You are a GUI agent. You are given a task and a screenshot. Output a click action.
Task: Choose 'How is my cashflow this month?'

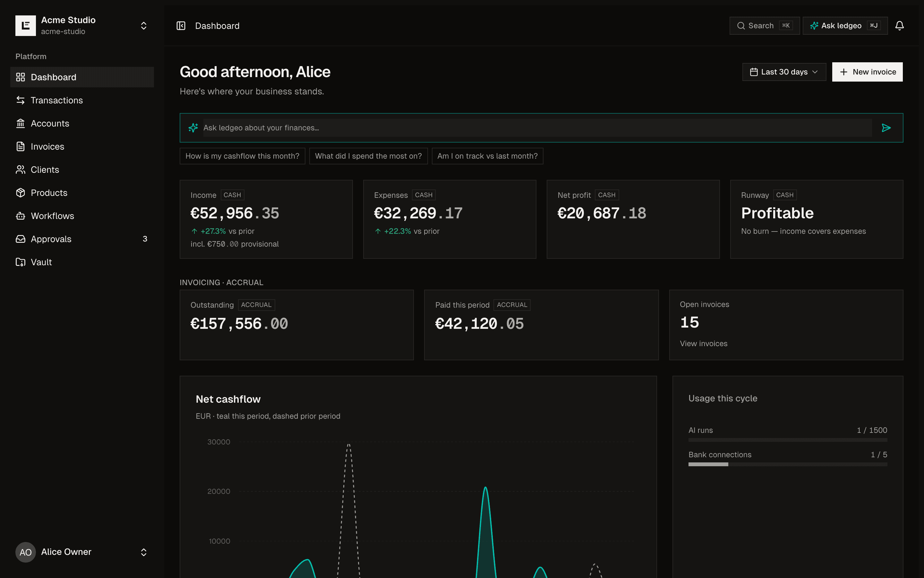tap(243, 156)
